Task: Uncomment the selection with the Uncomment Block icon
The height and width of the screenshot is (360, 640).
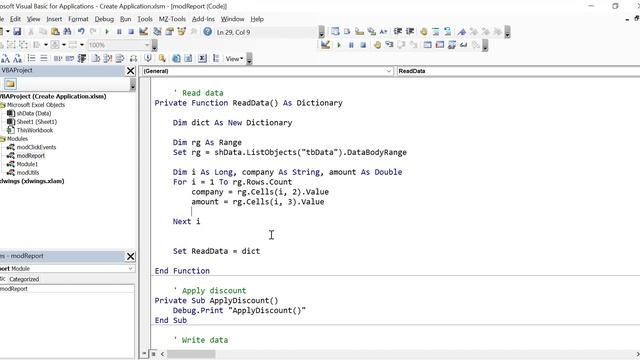Action: click(x=448, y=31)
